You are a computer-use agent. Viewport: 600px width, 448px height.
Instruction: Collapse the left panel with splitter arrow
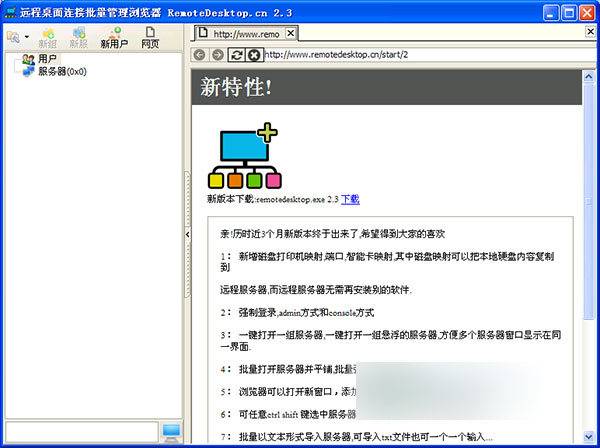(187, 234)
